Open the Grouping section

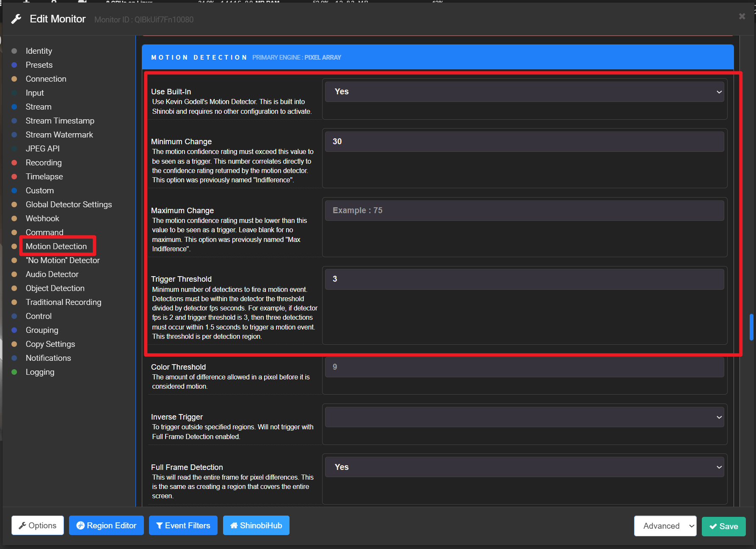pos(42,330)
